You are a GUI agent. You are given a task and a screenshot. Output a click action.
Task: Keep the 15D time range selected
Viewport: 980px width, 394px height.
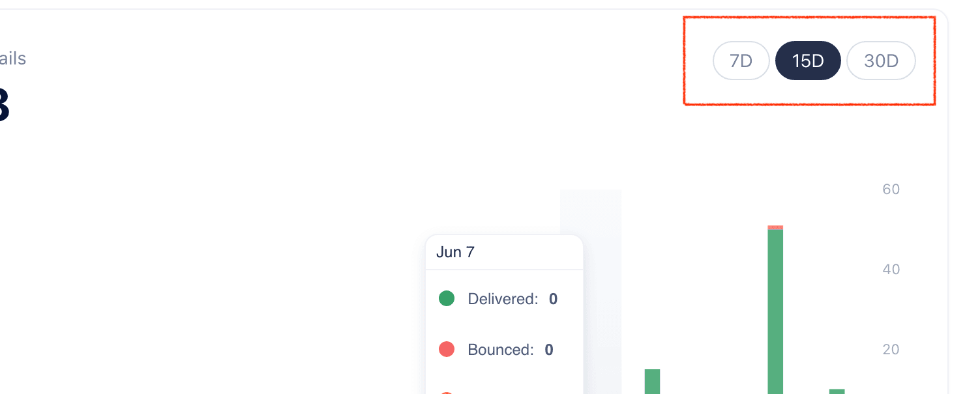point(808,61)
